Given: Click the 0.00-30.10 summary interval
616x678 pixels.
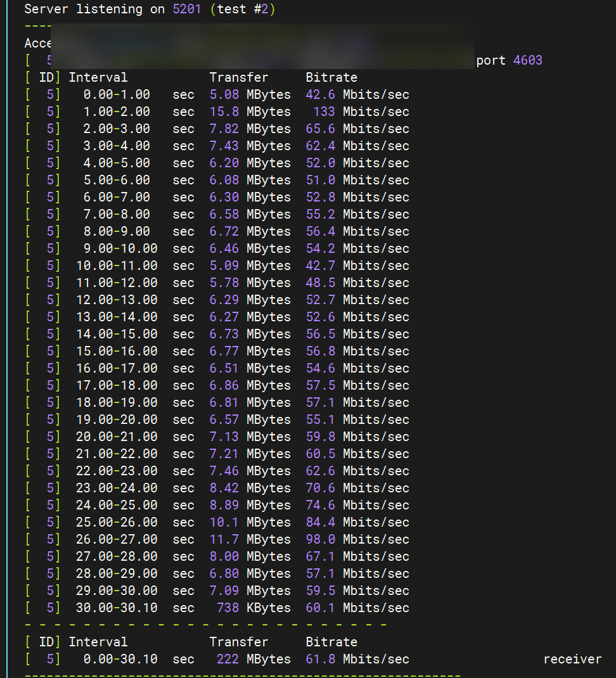Looking at the screenshot, I should point(120,659).
